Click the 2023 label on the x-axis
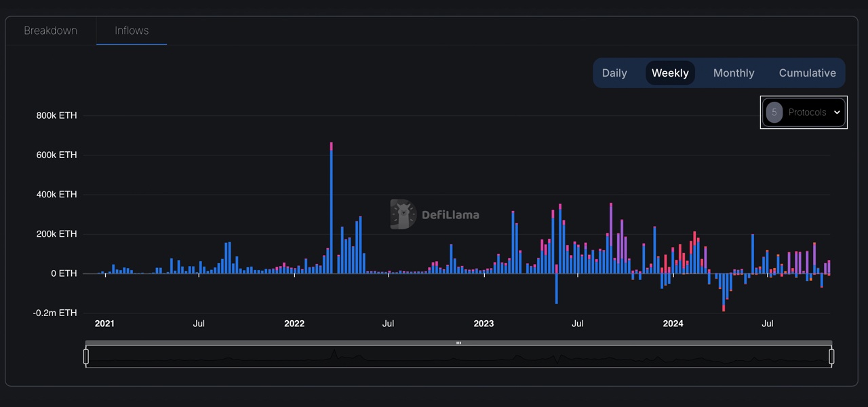868x407 pixels. tap(484, 324)
